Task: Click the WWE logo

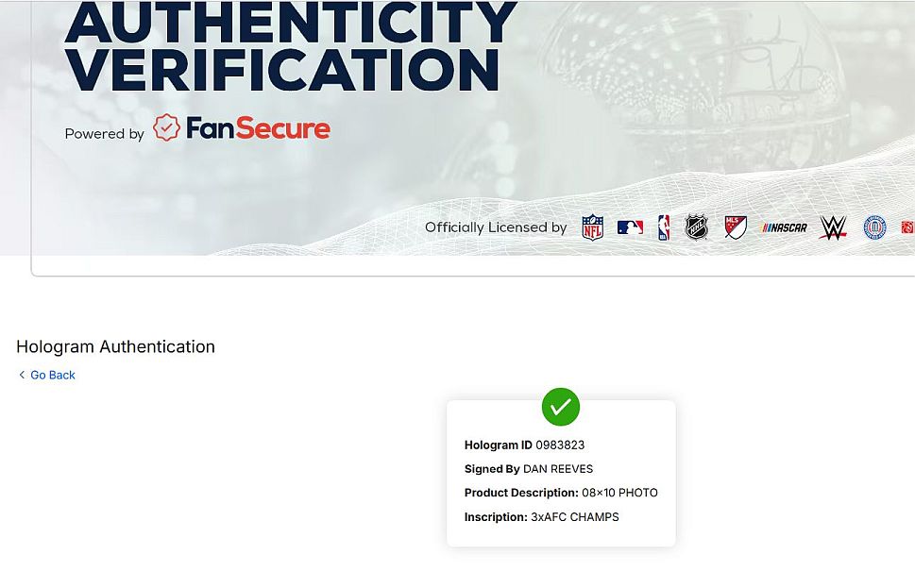Action: point(833,227)
